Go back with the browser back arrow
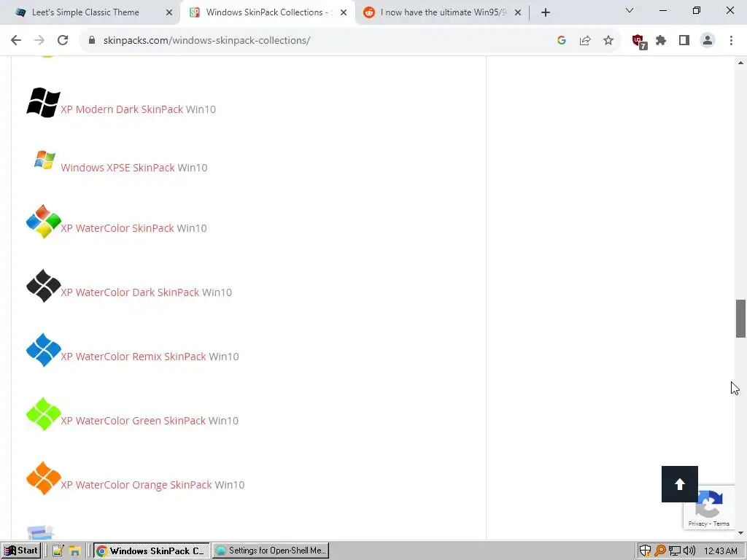Image resolution: width=747 pixels, height=560 pixels. click(16, 41)
